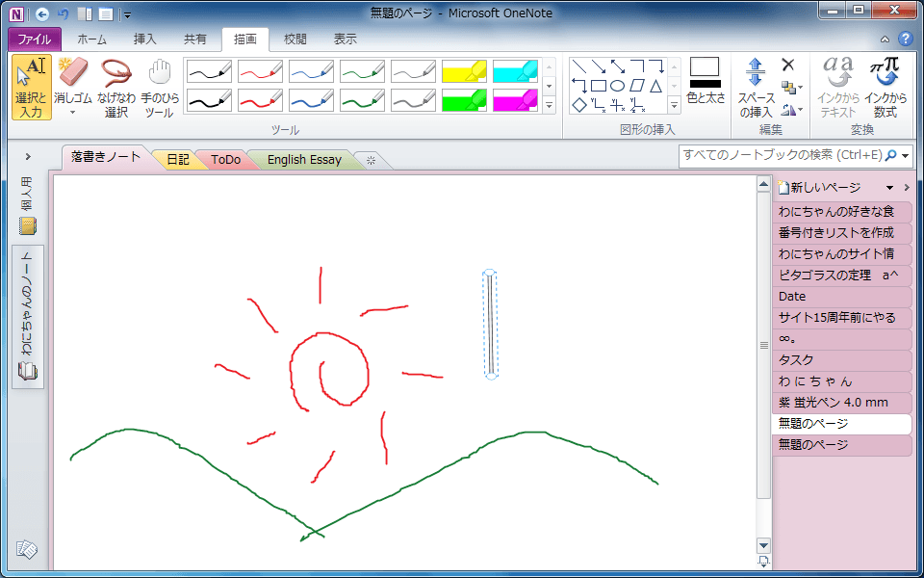Open OneNote help question mark
This screenshot has height=578, width=924.
[x=905, y=39]
